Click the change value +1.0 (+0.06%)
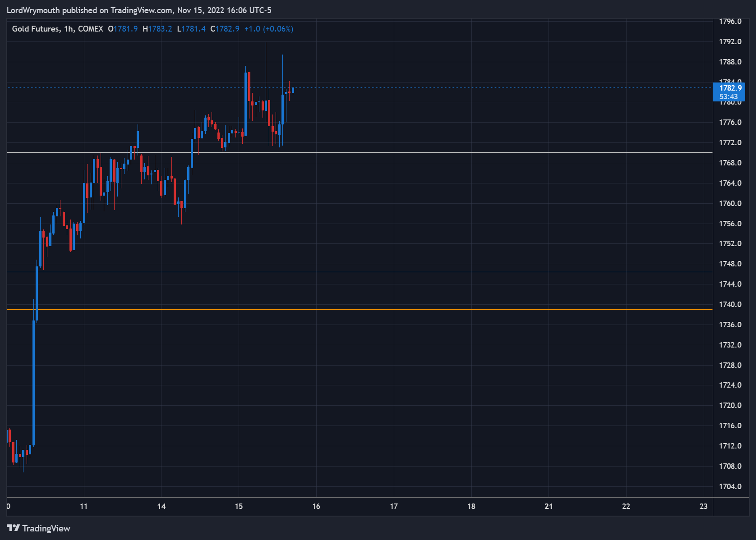 click(269, 29)
